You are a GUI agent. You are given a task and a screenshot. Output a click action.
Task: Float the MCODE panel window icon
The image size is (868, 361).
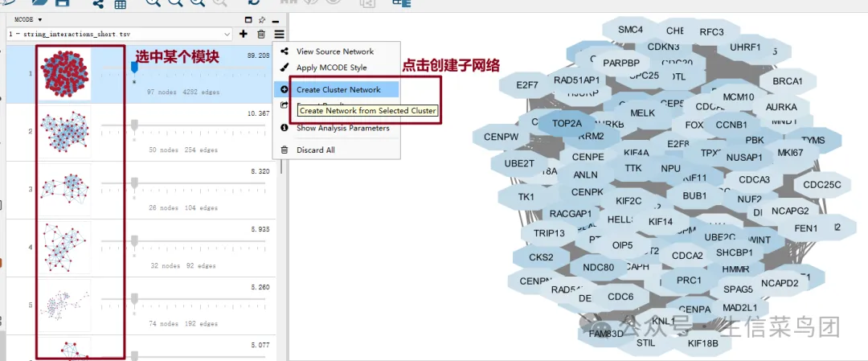tap(248, 19)
